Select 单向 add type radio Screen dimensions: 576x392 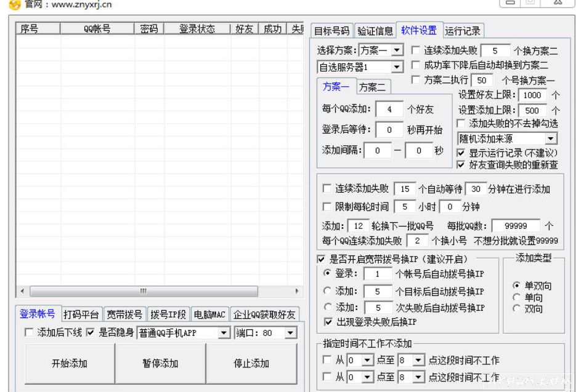[x=516, y=297]
